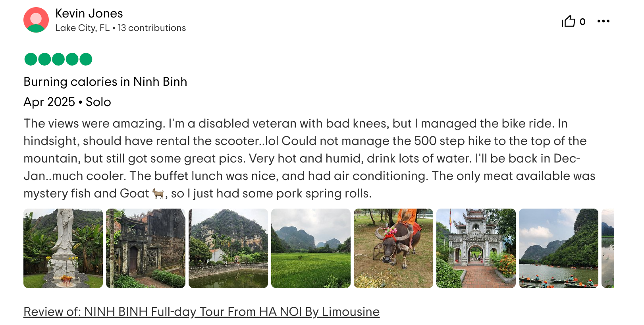Open the Ninh Binh tour review link
This screenshot has height=325, width=644.
pos(201,311)
